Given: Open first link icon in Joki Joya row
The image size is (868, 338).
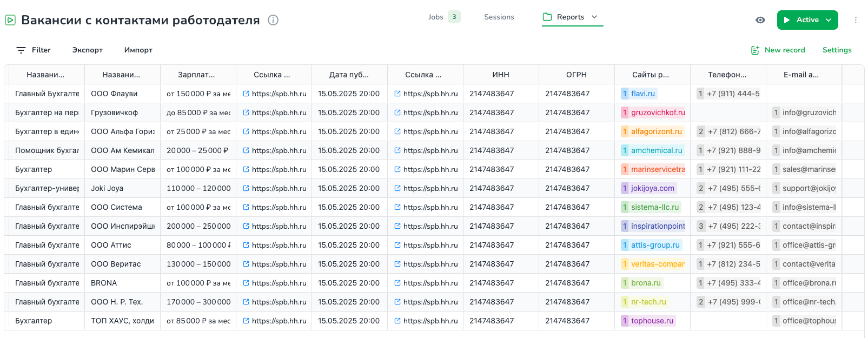Looking at the screenshot, I should 246,188.
